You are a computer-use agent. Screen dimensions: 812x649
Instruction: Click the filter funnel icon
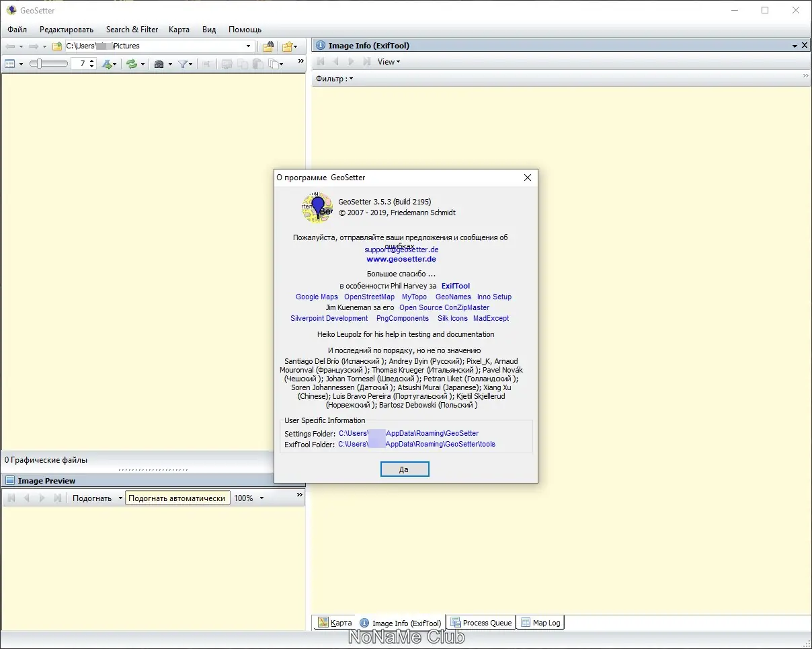[x=182, y=64]
